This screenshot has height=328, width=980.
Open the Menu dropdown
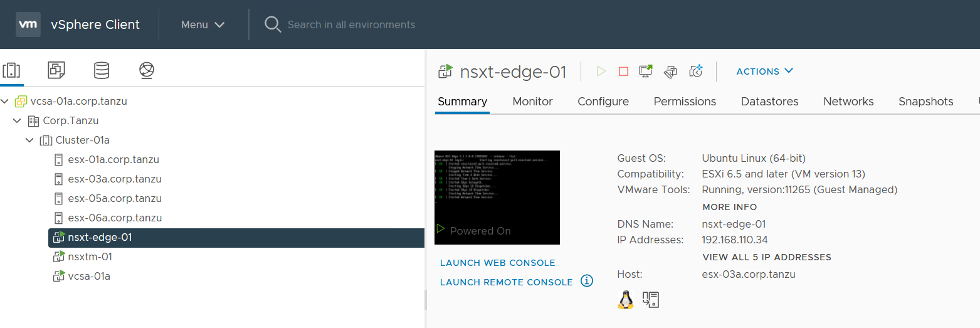(203, 24)
